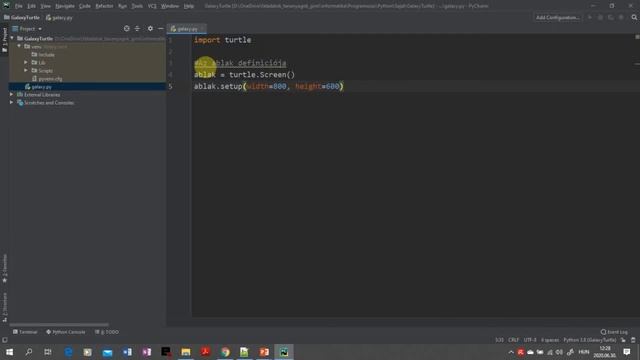Select the galaxy.py editor tab
The width and height of the screenshot is (640, 360).
(187, 29)
